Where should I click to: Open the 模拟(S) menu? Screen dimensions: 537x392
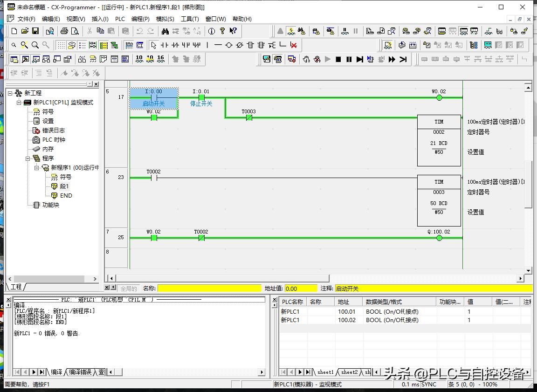click(165, 19)
